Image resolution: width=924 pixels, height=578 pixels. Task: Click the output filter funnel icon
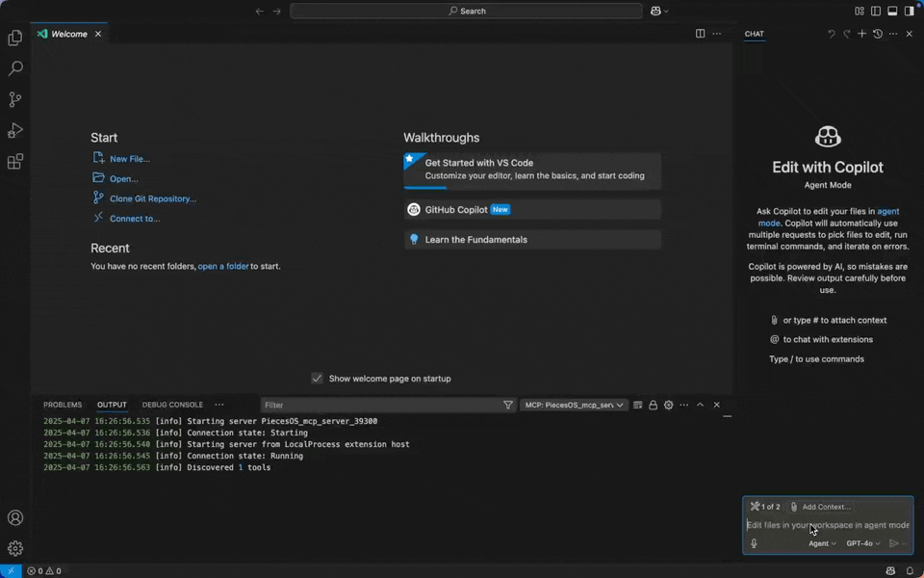click(508, 405)
